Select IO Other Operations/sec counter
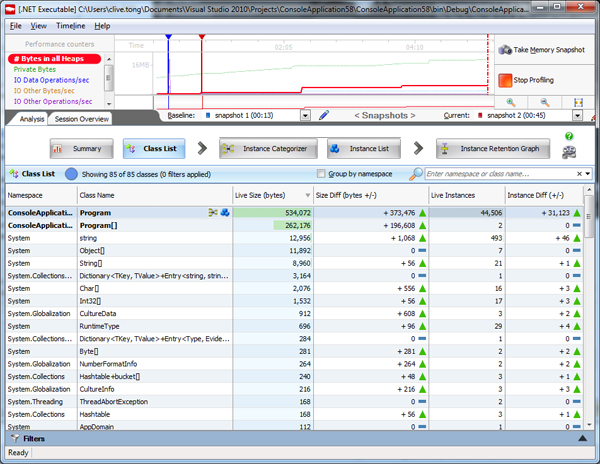Screen dimensions: 600x464 tap(53, 102)
